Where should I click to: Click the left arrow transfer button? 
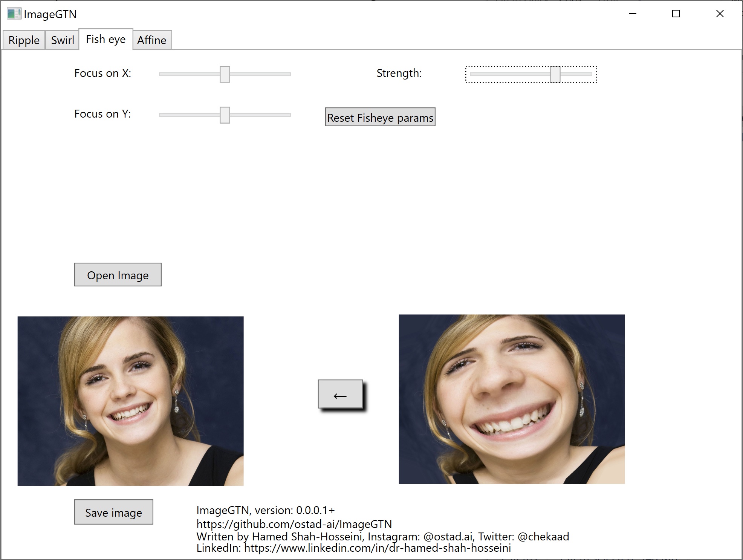pos(340,394)
